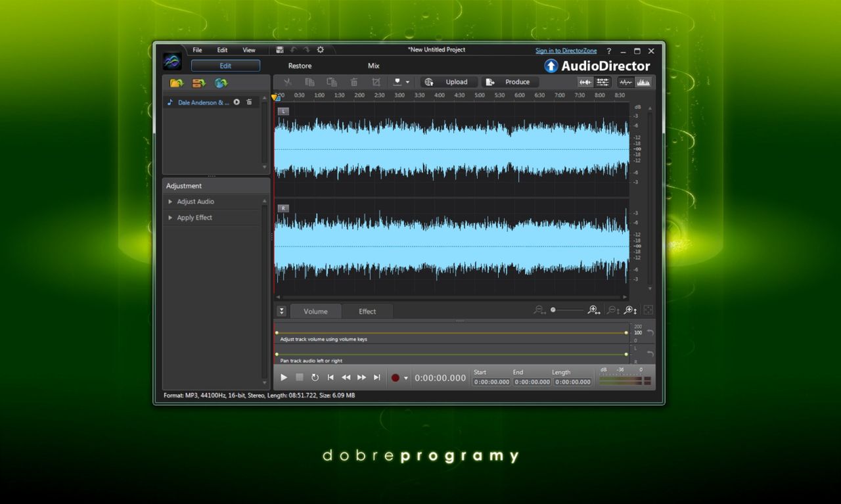Click the Copy tool icon
This screenshot has width=841, height=504.
pyautogui.click(x=309, y=82)
